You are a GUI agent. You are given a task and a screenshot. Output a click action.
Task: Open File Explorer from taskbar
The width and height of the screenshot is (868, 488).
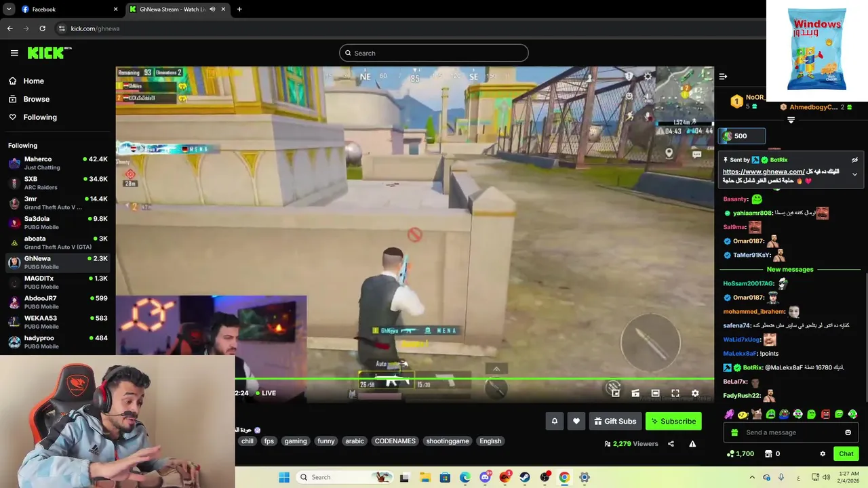point(425,477)
